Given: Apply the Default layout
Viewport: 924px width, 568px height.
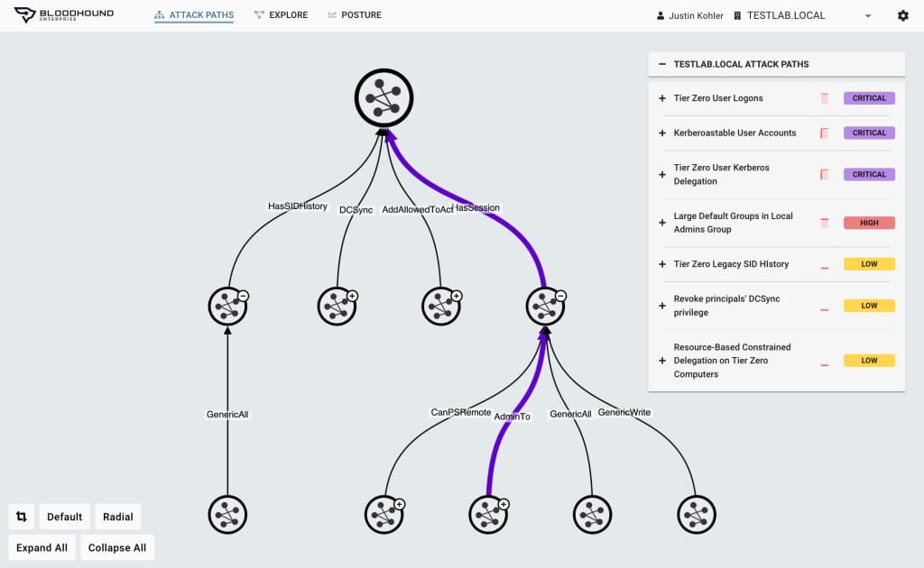Looking at the screenshot, I should click(x=65, y=517).
